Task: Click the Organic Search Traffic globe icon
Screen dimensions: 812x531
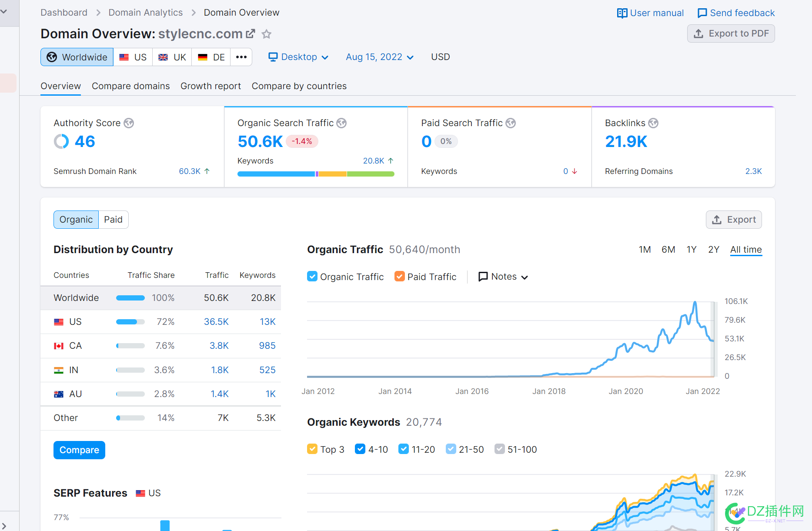Action: tap(342, 123)
